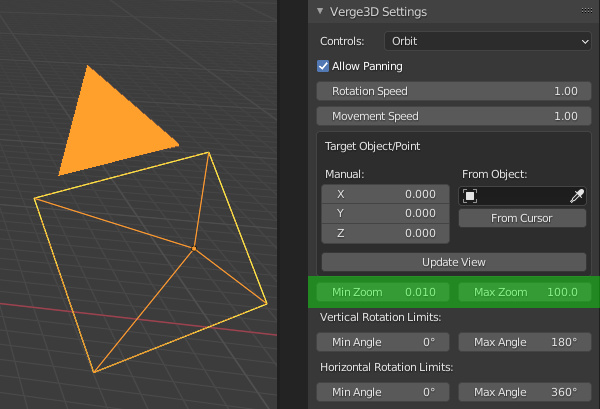Click the camera origin point in viewport

(x=194, y=249)
